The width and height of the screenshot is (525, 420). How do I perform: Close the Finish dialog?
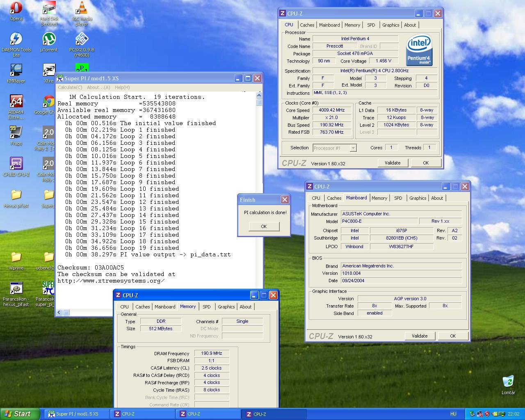pos(285,199)
